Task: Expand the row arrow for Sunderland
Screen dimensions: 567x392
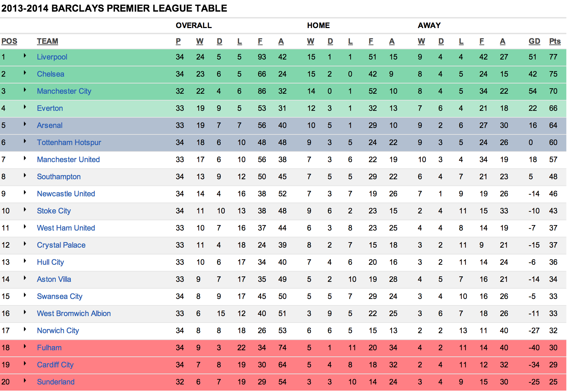Action: (x=25, y=380)
